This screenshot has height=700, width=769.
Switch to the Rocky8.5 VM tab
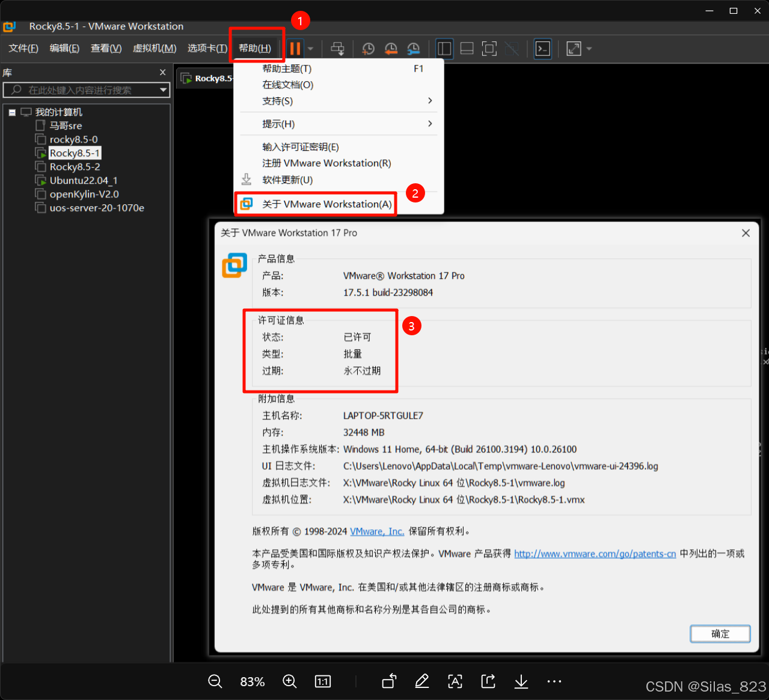pos(206,78)
